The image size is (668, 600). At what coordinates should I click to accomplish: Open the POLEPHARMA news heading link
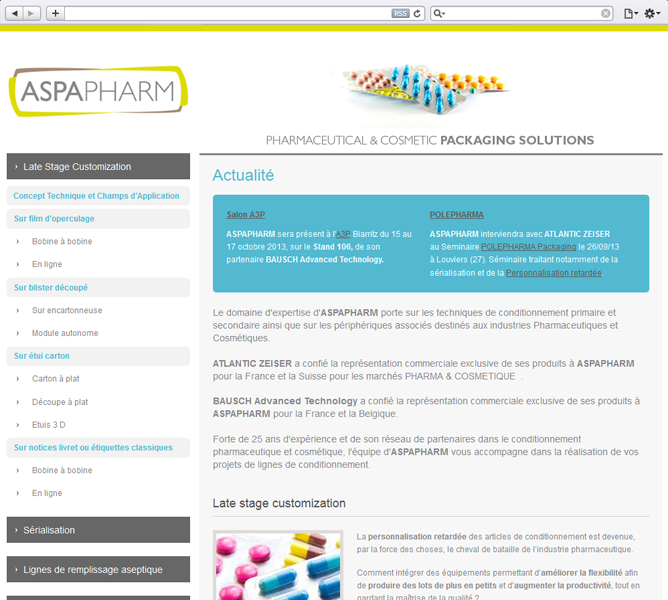456,215
